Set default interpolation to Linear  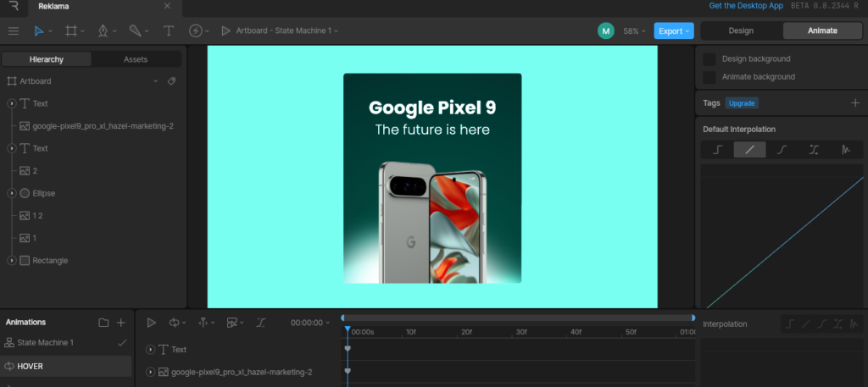[x=749, y=150]
